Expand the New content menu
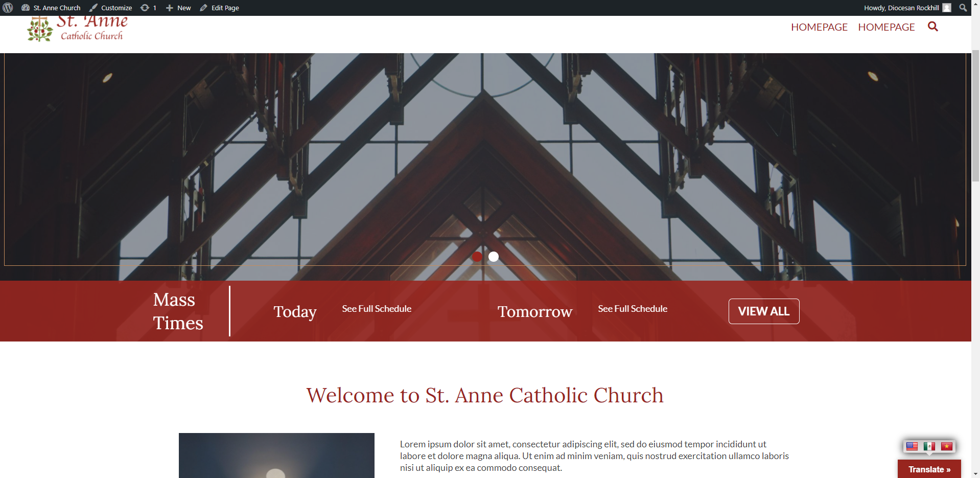Image resolution: width=980 pixels, height=478 pixels. 178,8
